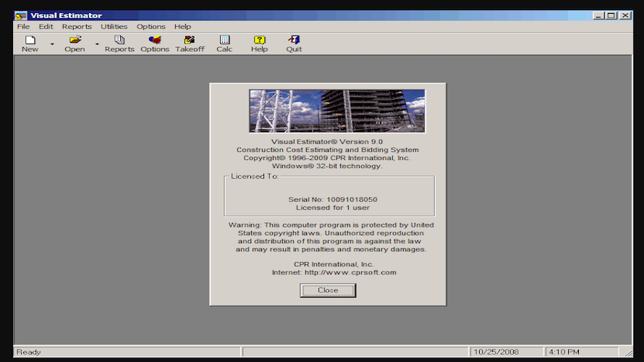Open the Help menu in menu bar
Screen dimensions: 644x362
[x=182, y=27]
